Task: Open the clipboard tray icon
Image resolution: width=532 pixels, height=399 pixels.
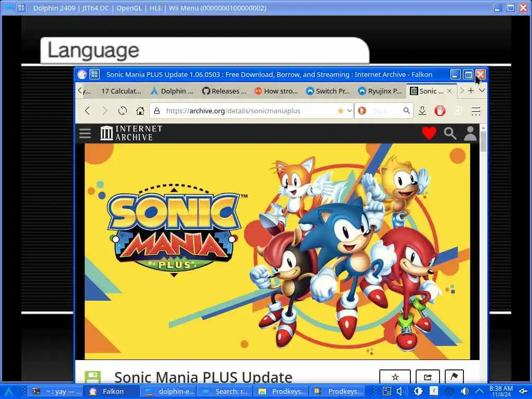Action: [x=387, y=392]
